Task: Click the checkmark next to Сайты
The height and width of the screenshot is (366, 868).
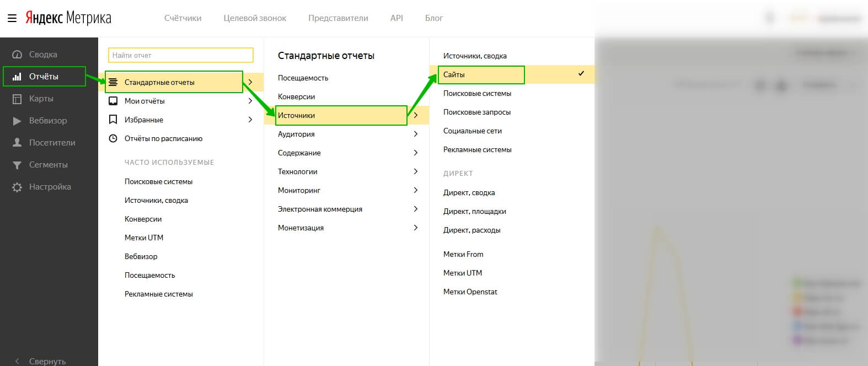Action: click(581, 73)
